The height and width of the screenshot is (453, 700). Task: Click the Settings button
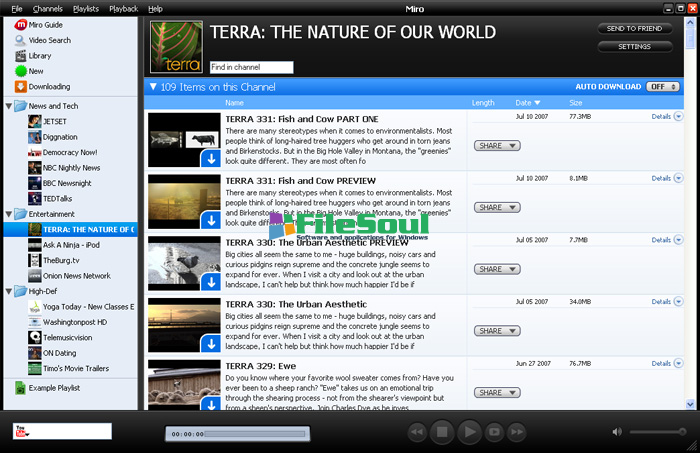point(635,46)
